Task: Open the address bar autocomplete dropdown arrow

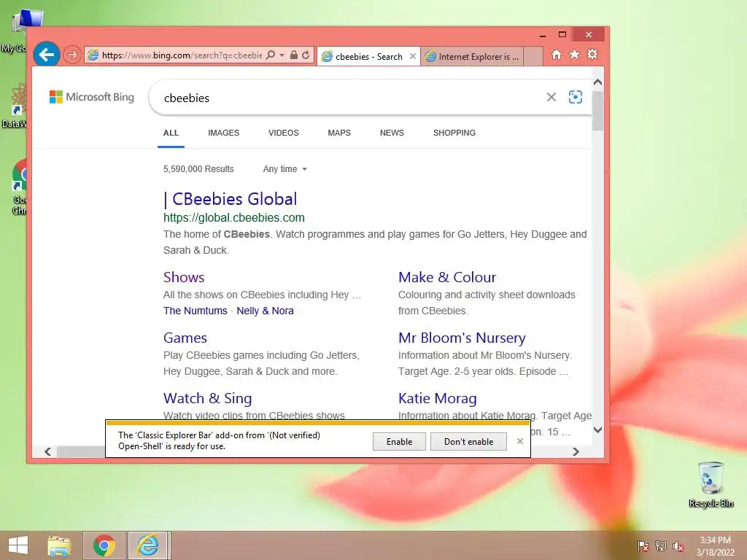Action: [282, 55]
